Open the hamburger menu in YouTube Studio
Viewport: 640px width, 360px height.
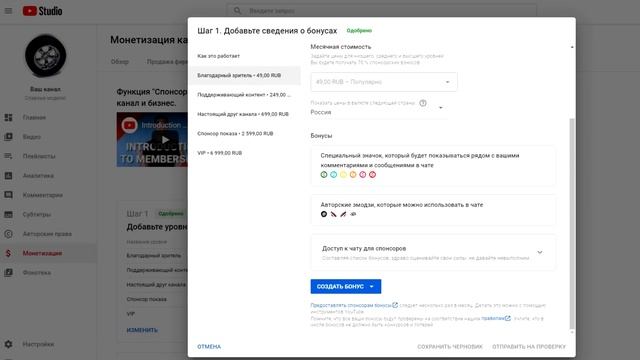pos(8,11)
